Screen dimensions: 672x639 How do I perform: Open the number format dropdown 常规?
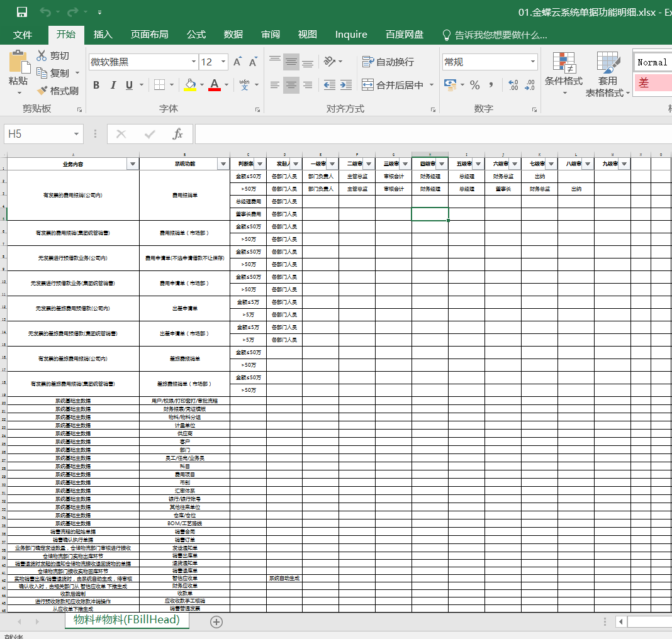tap(533, 62)
